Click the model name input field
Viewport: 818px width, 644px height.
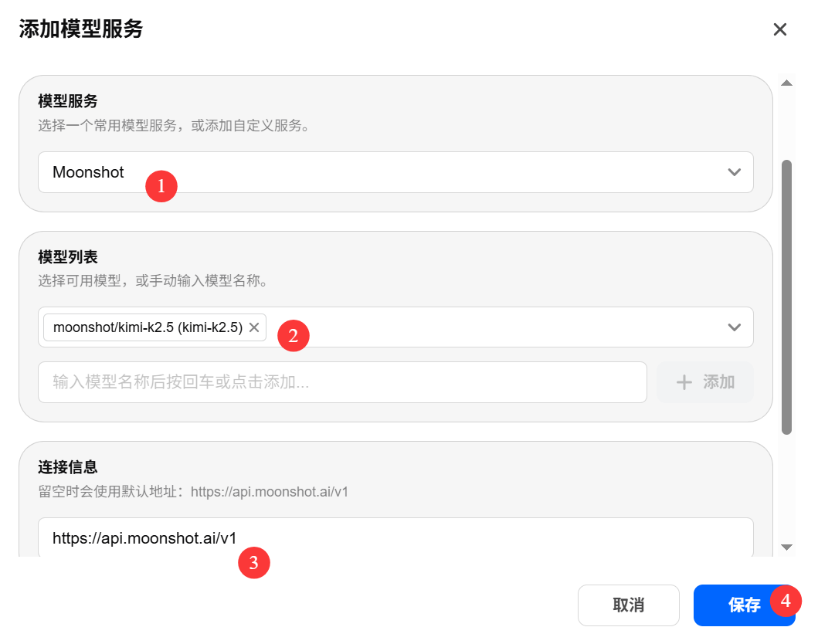(x=342, y=381)
